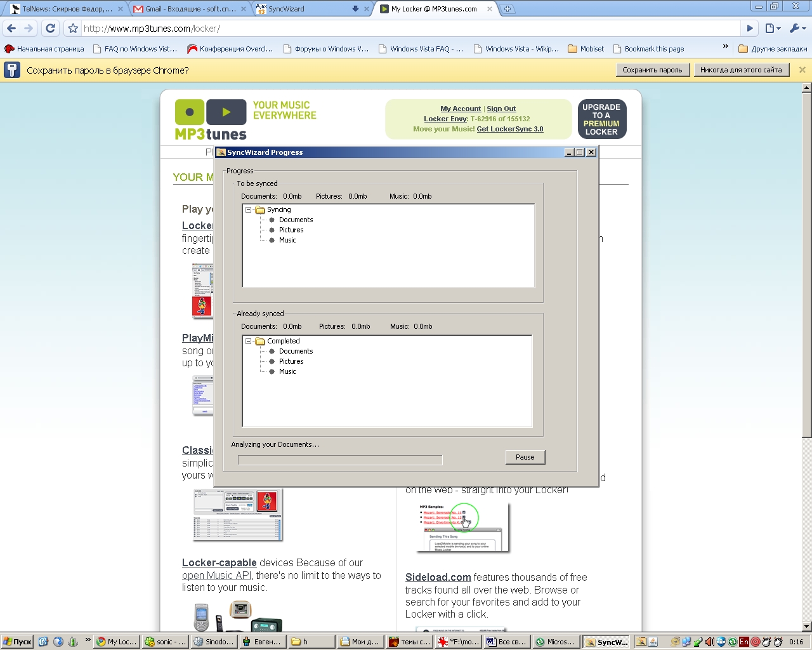Select Music under the Syncing folder
Image resolution: width=812 pixels, height=650 pixels.
click(287, 240)
